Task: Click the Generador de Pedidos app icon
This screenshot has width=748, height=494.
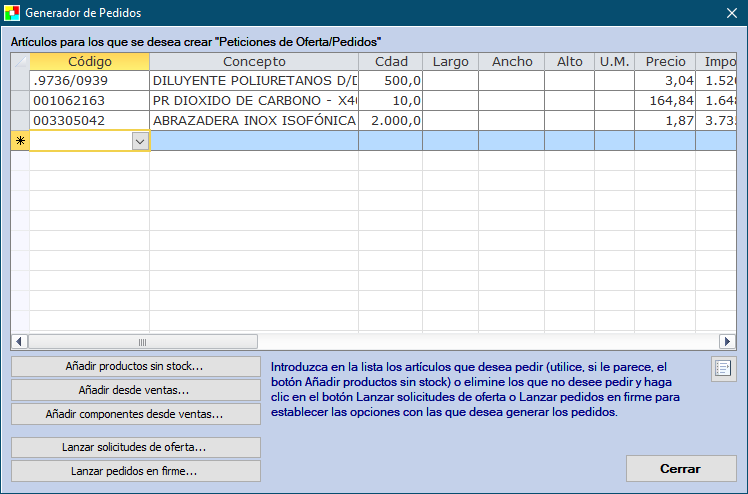Action: 13,13
